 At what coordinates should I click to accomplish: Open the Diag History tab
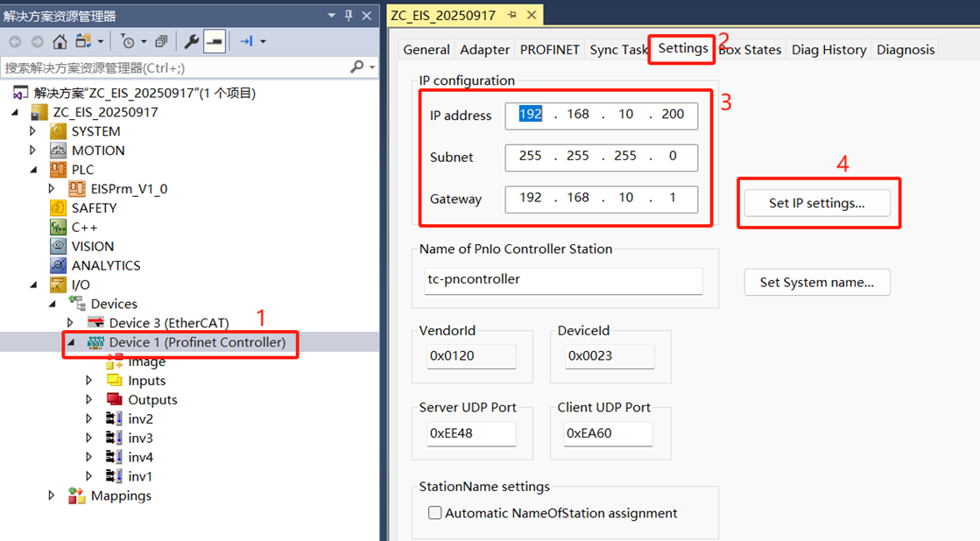click(828, 50)
